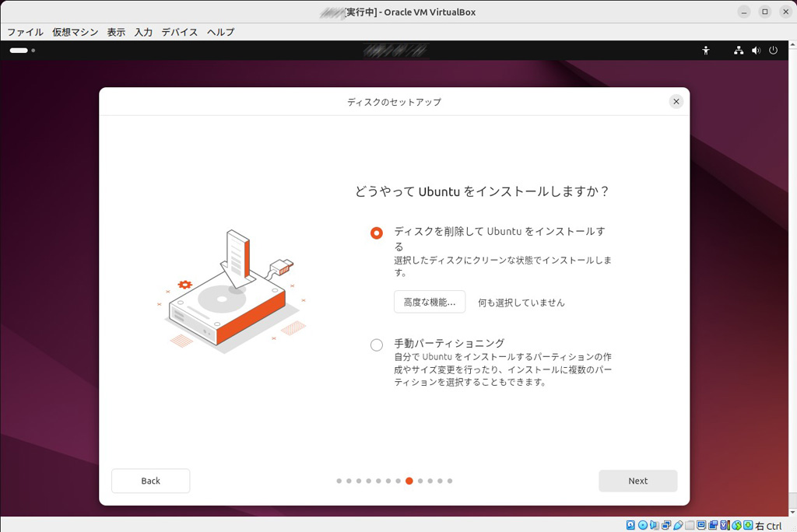Open the accessibility menu in top bar

pos(705,51)
